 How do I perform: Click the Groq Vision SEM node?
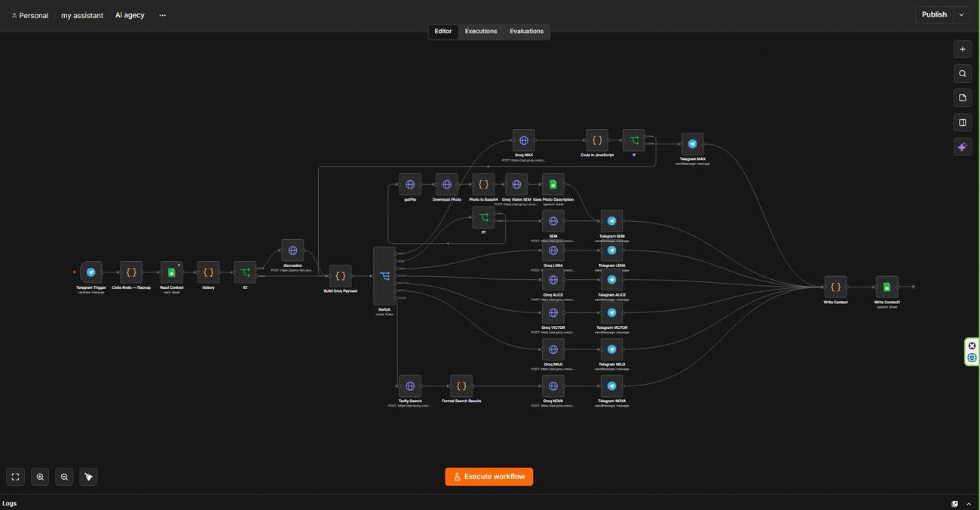tap(516, 184)
